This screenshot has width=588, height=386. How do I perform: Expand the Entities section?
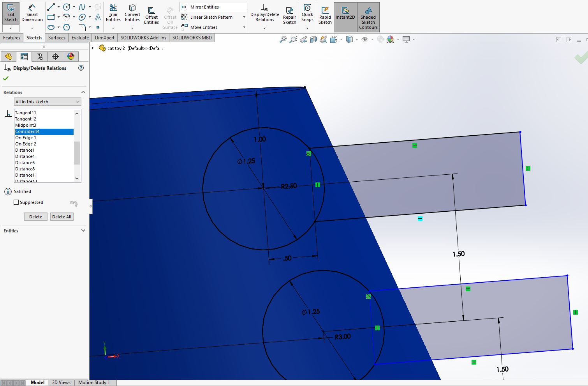[x=83, y=230]
